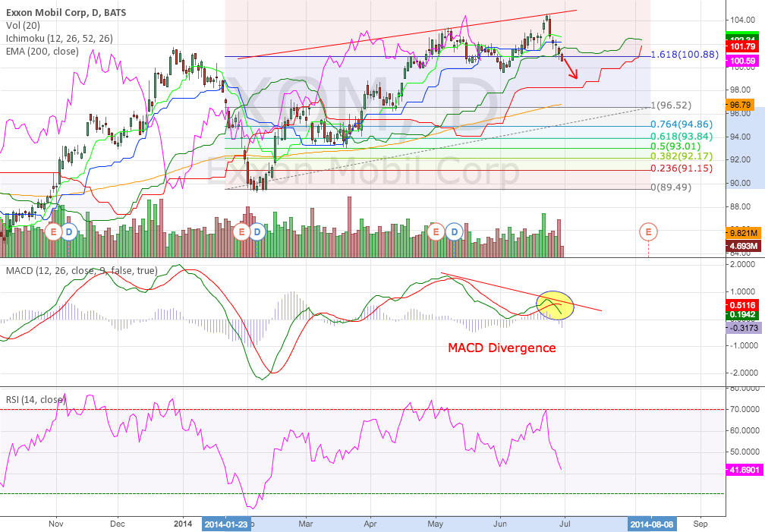Viewport: 765px width, 532px height.
Task: Click the dividend D marker near November
Action: (x=69, y=231)
